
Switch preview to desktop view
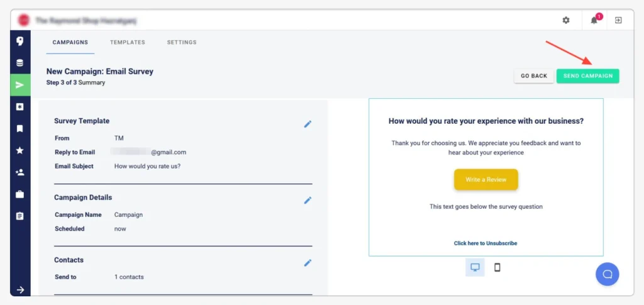coord(475,267)
